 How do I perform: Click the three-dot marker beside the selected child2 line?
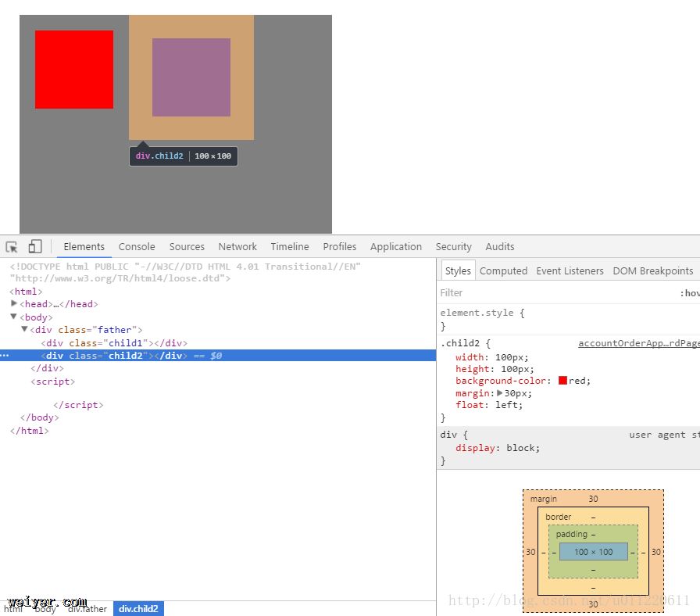[5, 356]
